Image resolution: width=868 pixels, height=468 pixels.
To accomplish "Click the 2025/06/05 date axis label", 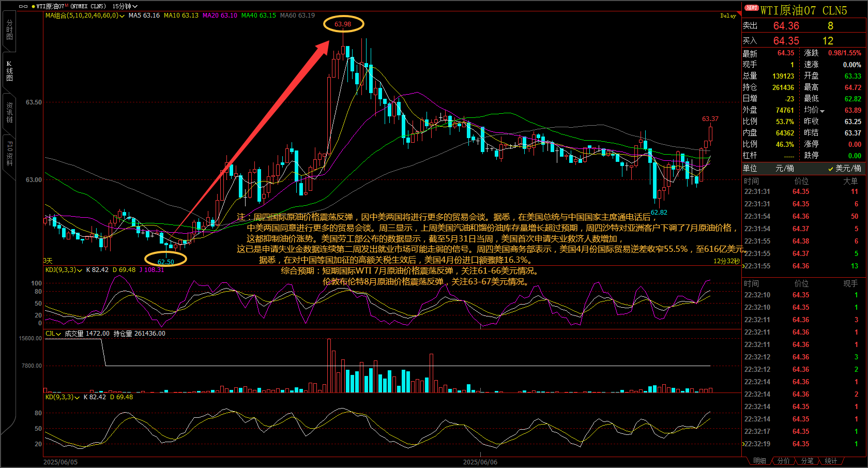I will [x=60, y=462].
